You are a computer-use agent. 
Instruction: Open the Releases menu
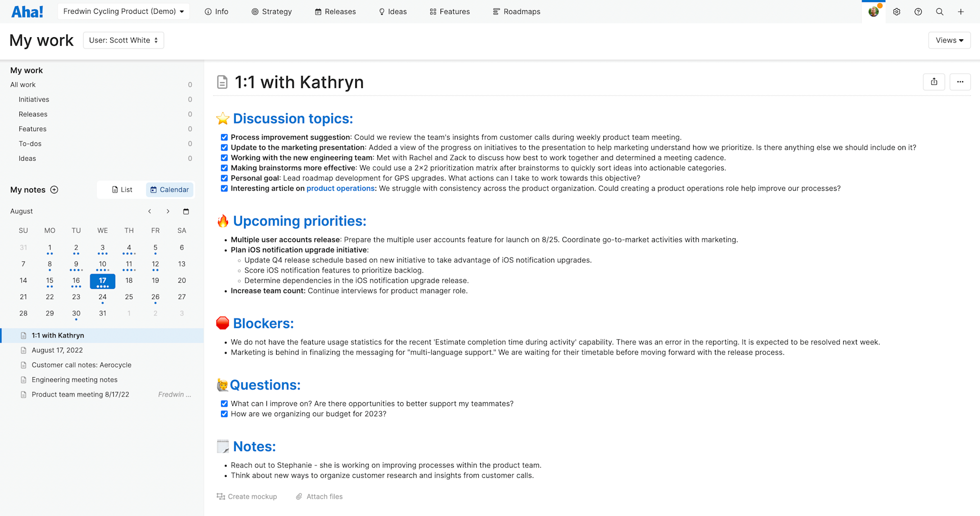tap(335, 12)
